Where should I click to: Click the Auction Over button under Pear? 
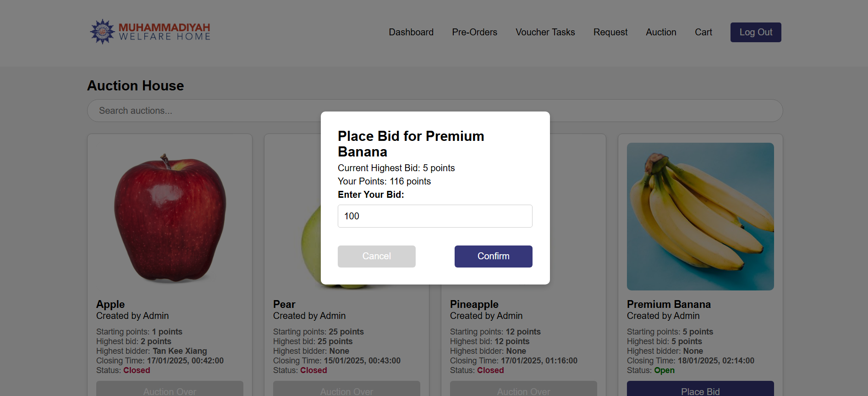pyautogui.click(x=346, y=390)
